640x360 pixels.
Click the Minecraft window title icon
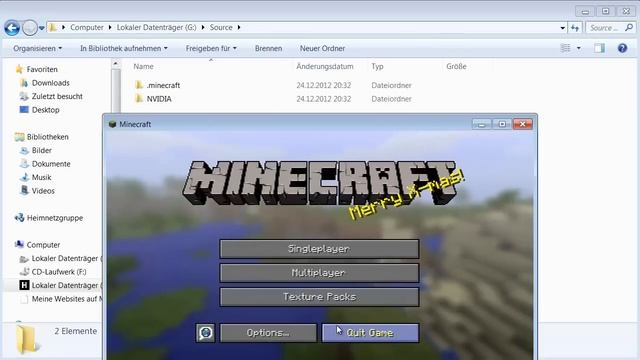pyautogui.click(x=112, y=124)
